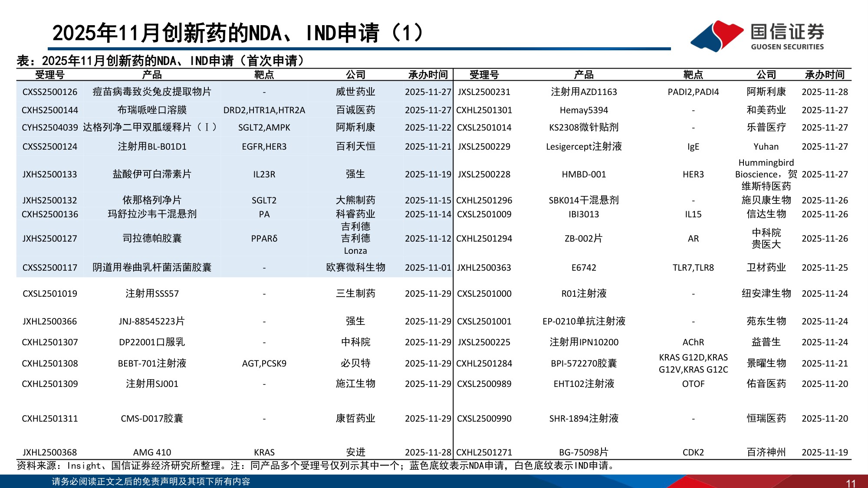Image resolution: width=868 pixels, height=488 pixels.
Task: Select the footer disclaimer text
Action: pyautogui.click(x=152, y=481)
